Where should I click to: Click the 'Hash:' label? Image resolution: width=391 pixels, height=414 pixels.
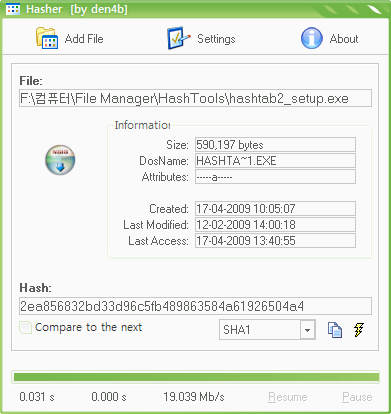point(35,288)
